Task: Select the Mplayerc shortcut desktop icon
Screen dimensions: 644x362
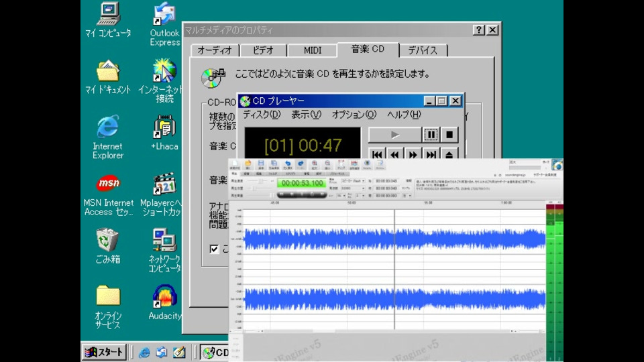Action: click(161, 194)
